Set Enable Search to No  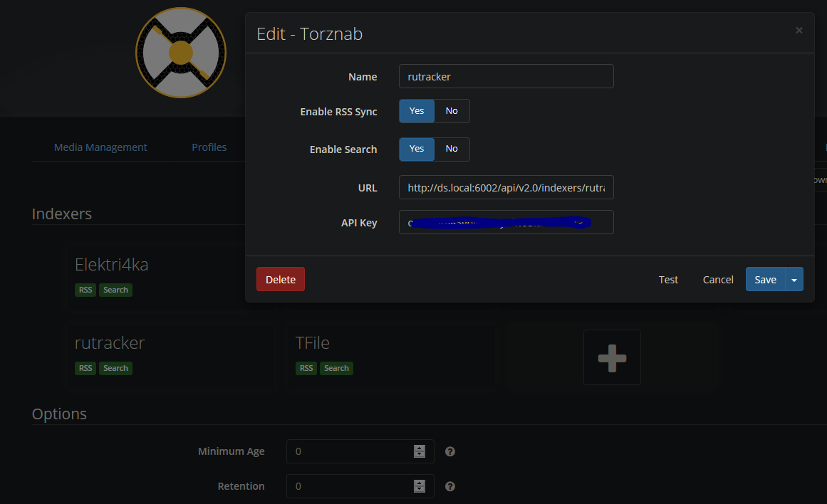click(452, 149)
